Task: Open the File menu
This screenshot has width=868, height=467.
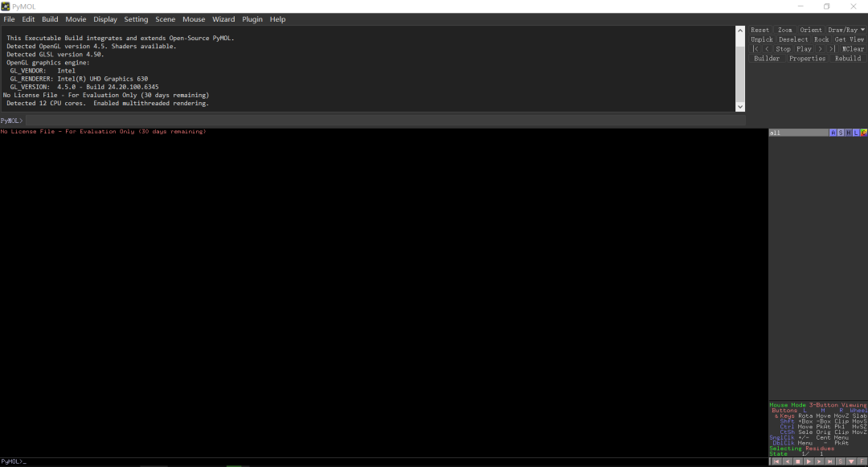Action: coord(9,18)
